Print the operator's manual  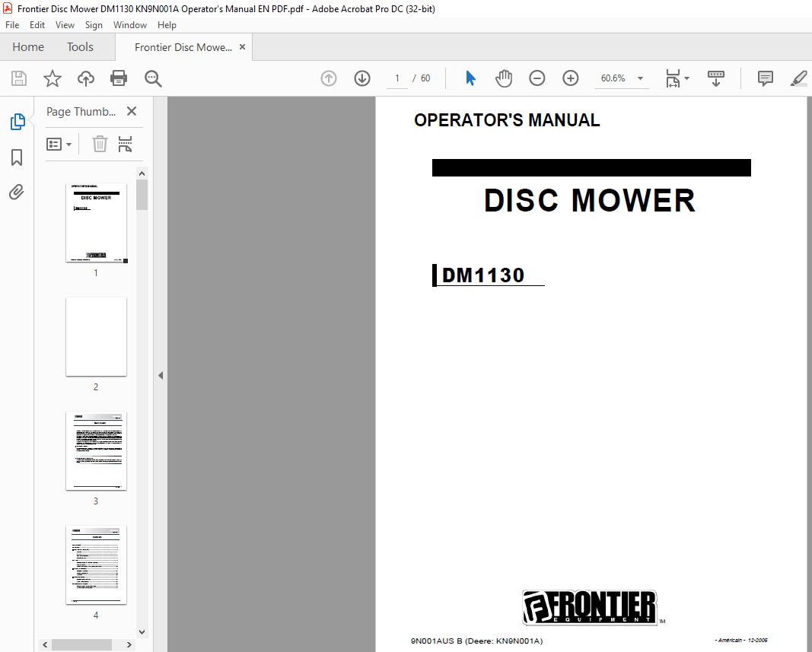point(119,78)
